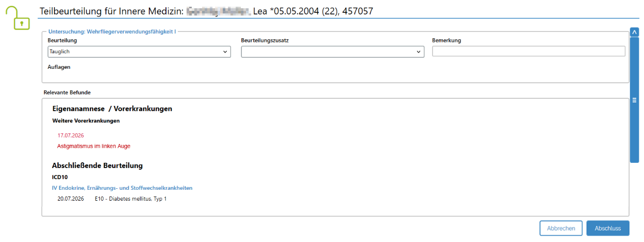Image resolution: width=644 pixels, height=242 pixels.
Task: Click the blue up-chevron scroll button
Action: pos(635,32)
